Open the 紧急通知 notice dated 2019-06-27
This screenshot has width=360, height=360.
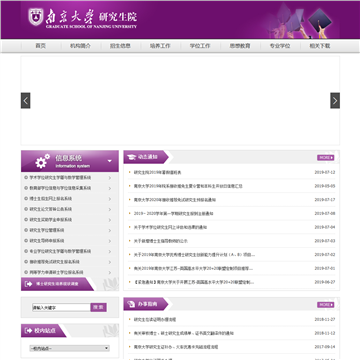(x=194, y=282)
